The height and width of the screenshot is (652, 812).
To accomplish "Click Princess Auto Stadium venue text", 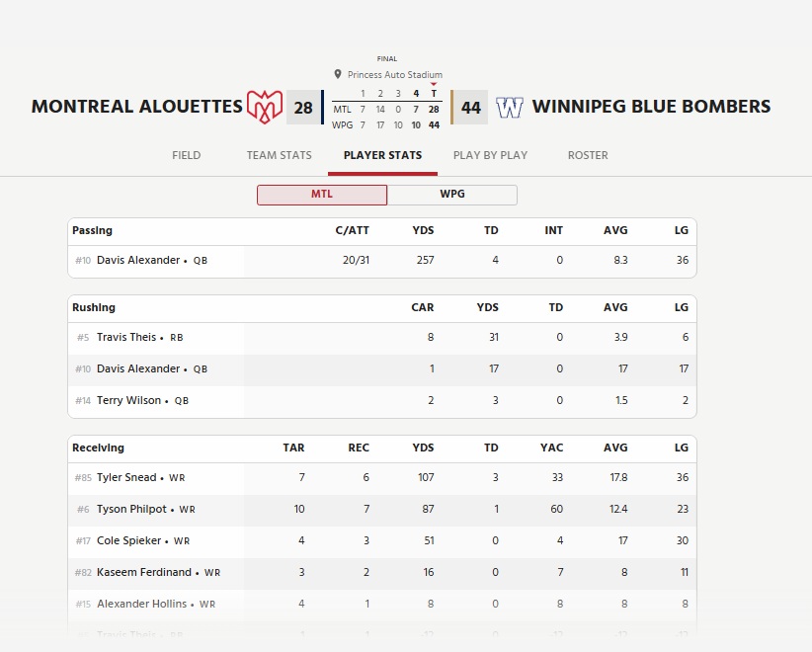I will tap(395, 74).
